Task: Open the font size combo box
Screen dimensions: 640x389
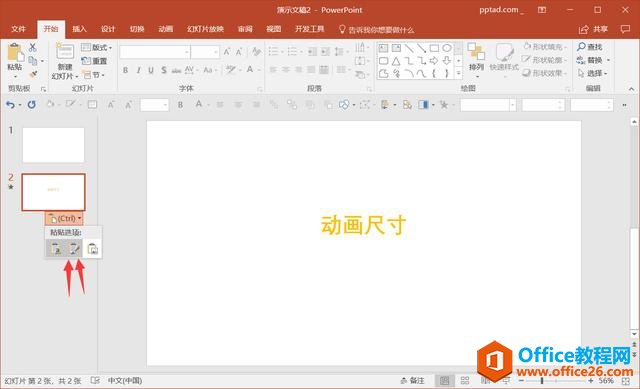Action: (206, 52)
